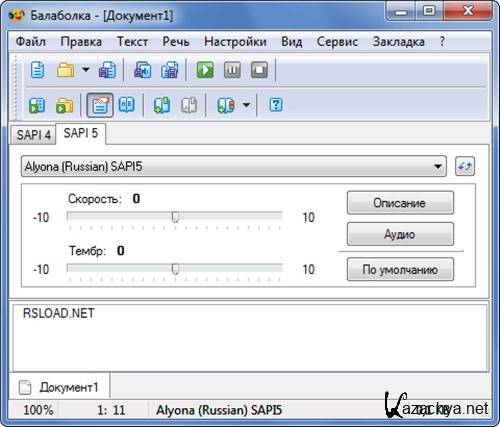Viewport: 500px width, 427px height.
Task: Expand the recent files arrow beside open folder
Action: (x=86, y=70)
